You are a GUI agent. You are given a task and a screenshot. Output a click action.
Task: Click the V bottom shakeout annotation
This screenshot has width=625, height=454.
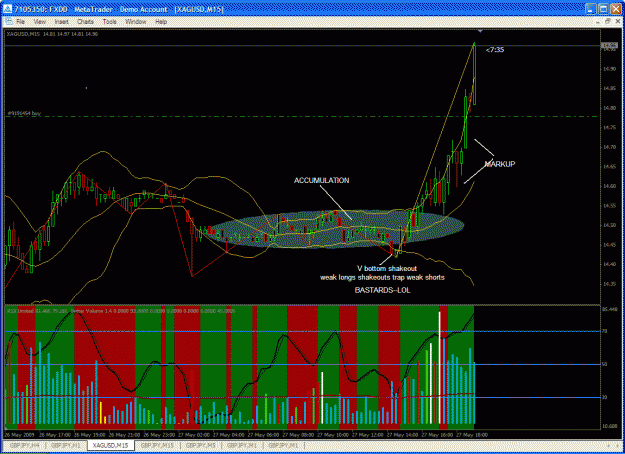pyautogui.click(x=387, y=269)
